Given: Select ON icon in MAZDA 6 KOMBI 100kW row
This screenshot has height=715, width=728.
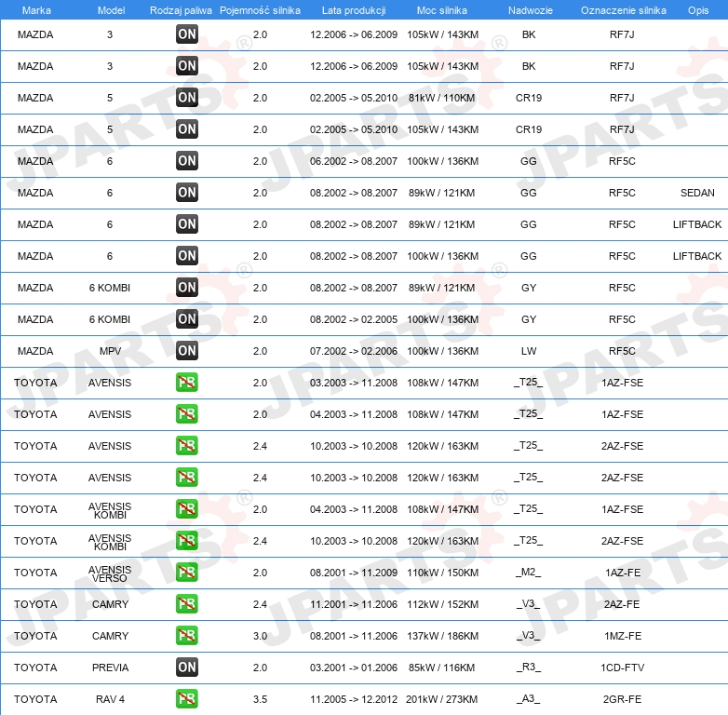Looking at the screenshot, I should point(187,319).
